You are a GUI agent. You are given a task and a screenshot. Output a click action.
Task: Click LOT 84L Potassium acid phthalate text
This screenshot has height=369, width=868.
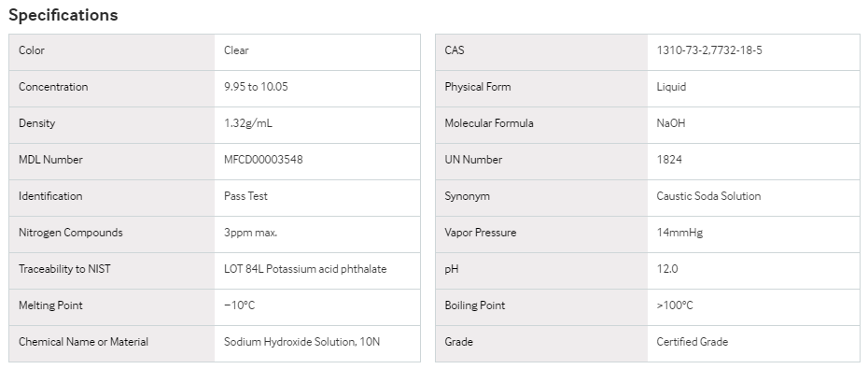305,269
